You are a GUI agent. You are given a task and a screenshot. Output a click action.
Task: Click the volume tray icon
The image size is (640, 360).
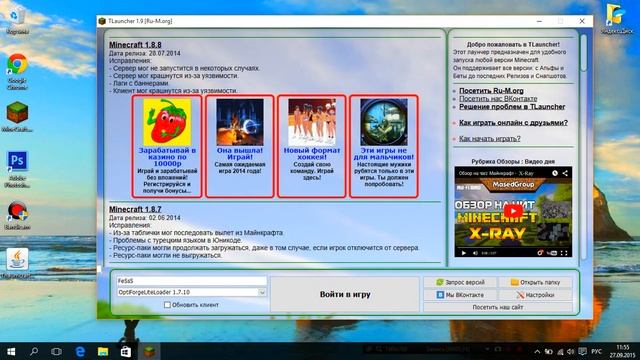[571, 351]
